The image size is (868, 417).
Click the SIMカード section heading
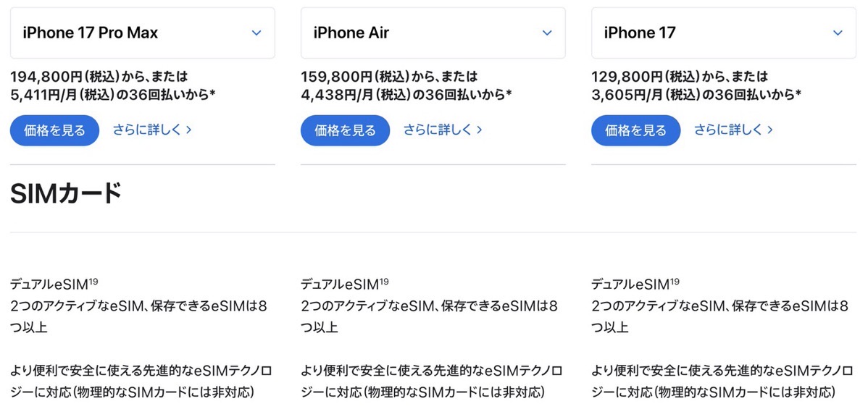[x=66, y=193]
